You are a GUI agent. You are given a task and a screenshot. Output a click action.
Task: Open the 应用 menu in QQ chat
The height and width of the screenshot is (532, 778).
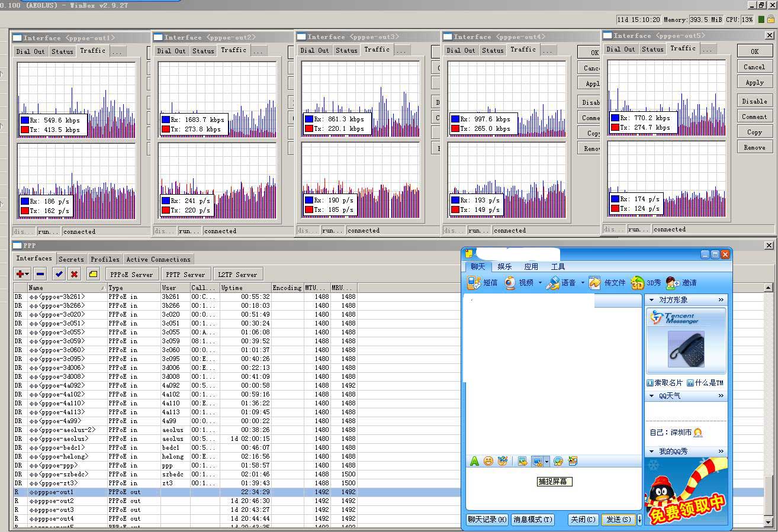tap(532, 267)
